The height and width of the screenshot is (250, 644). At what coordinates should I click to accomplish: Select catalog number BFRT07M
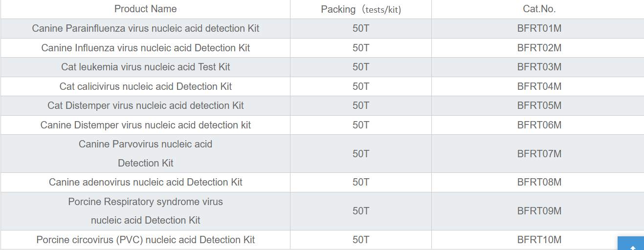pyautogui.click(x=539, y=154)
